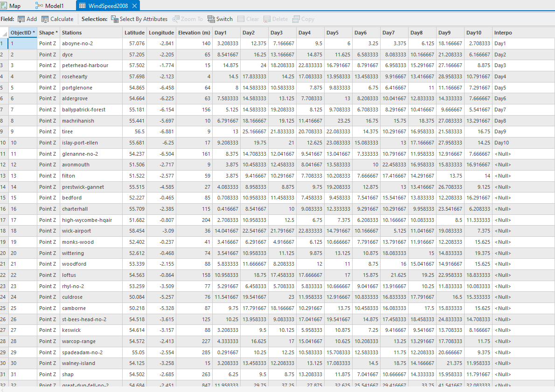Click the aboyne-no-2 station cell

[91, 43]
